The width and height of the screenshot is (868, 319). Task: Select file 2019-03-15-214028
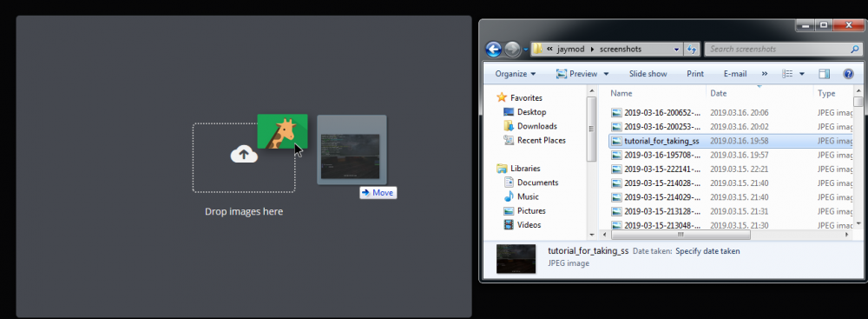[x=662, y=183]
